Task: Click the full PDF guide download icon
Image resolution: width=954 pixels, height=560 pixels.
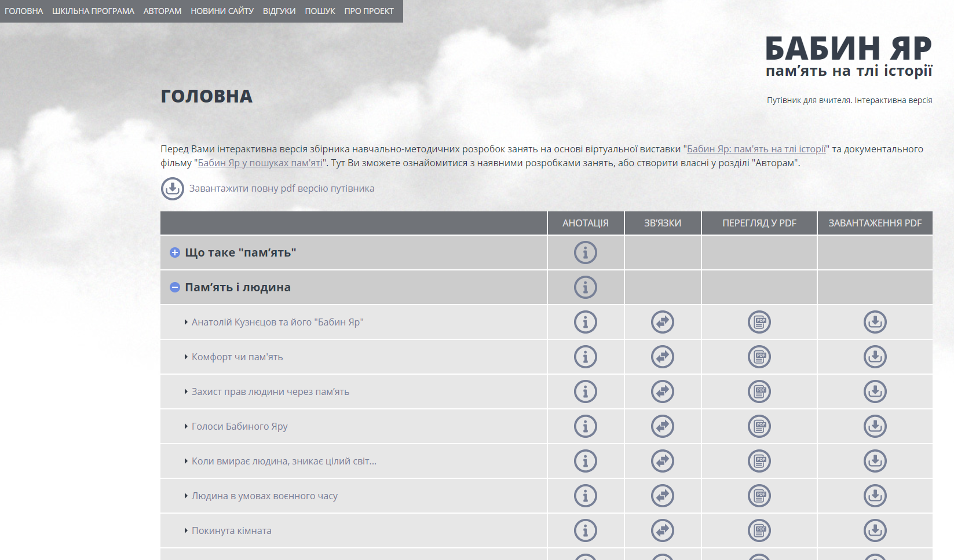Action: point(172,189)
